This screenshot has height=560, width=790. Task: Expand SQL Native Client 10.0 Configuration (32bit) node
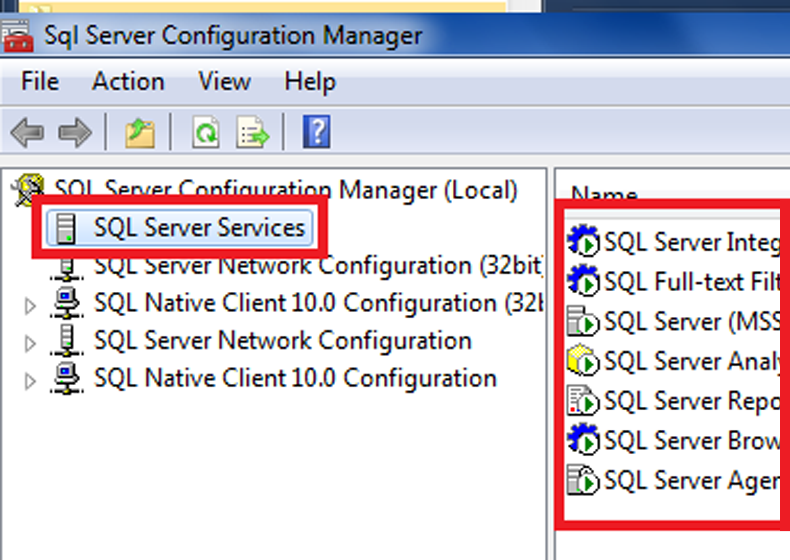click(30, 305)
